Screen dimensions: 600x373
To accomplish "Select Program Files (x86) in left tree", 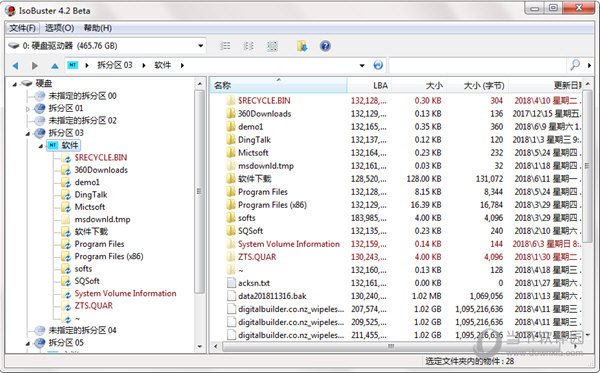I will coord(109,256).
